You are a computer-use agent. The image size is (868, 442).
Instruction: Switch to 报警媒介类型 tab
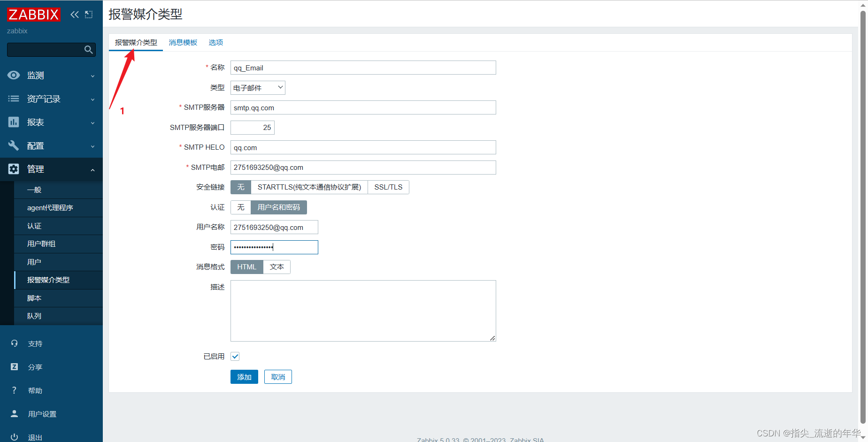[x=136, y=42]
